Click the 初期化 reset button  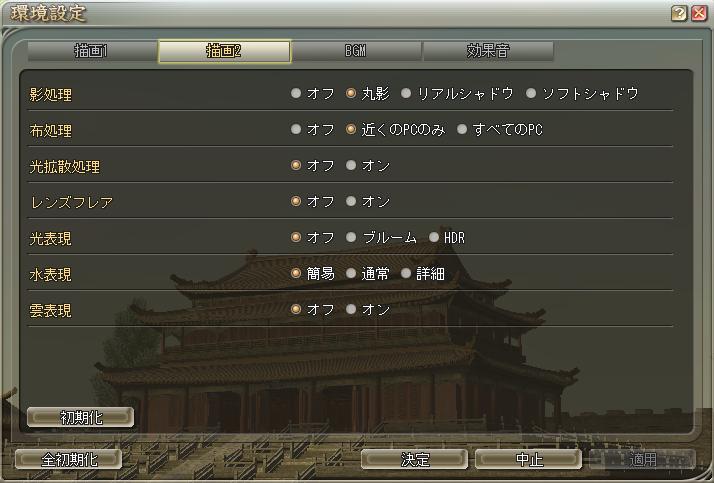(x=81, y=417)
